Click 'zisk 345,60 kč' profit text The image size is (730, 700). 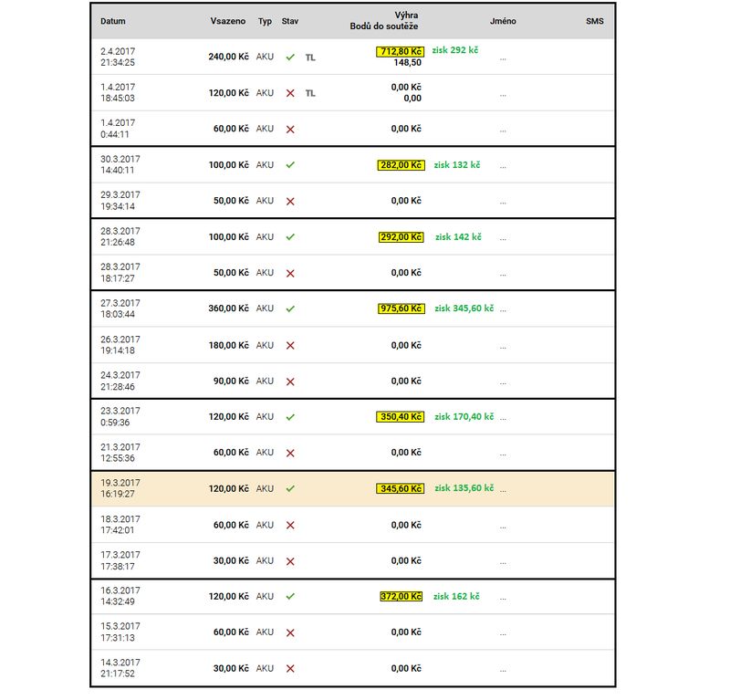[464, 308]
